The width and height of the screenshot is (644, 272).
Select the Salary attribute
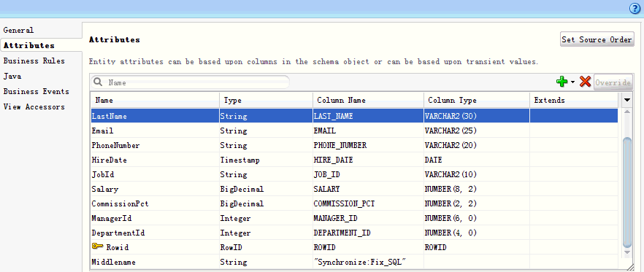105,189
